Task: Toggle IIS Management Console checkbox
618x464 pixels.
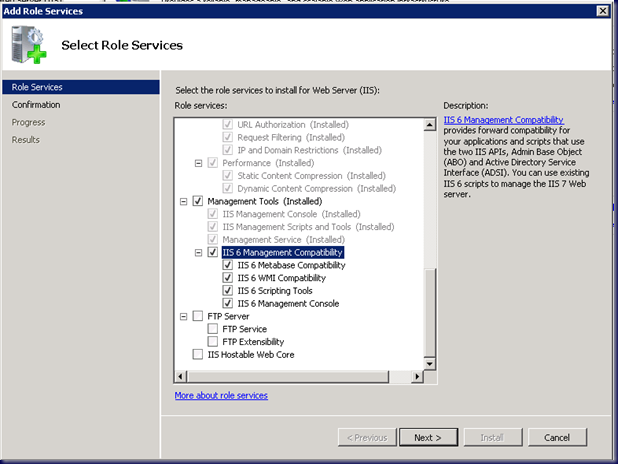Action: coord(212,214)
